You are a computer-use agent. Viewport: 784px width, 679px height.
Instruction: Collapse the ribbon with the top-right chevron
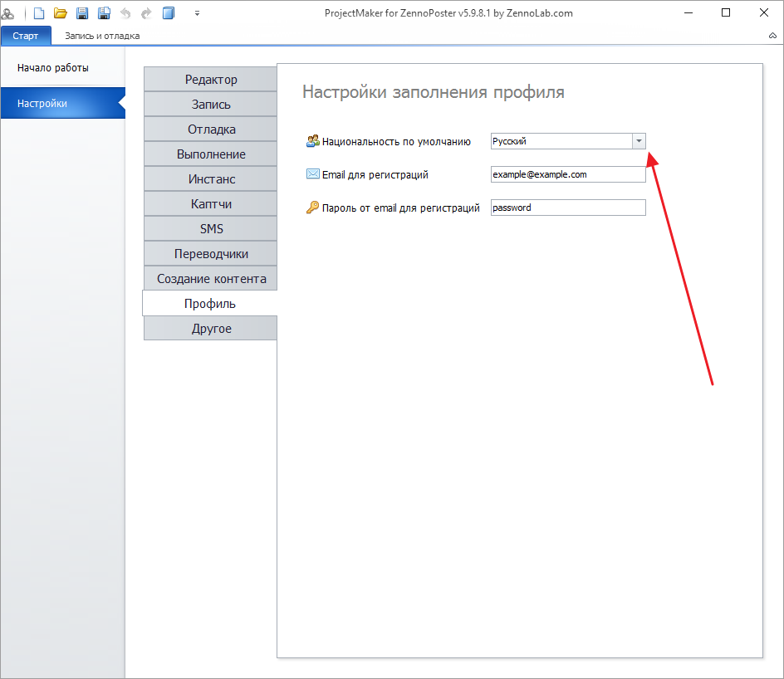tap(772, 36)
